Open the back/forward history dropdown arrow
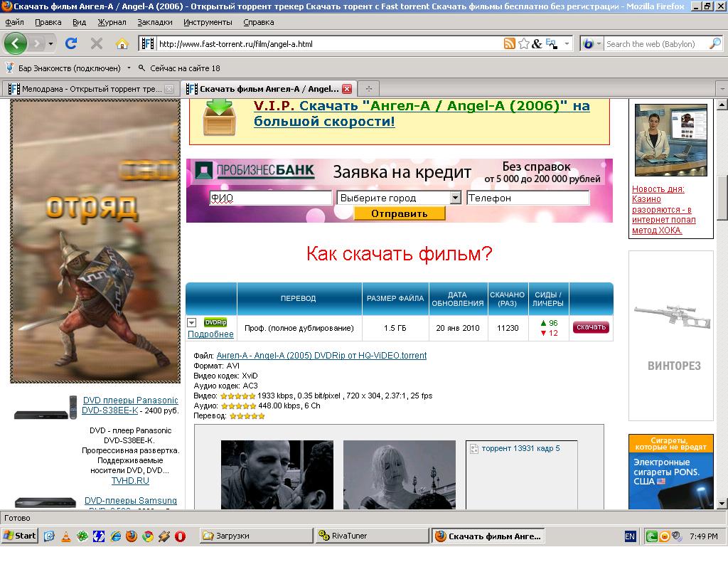The image size is (728, 562). pos(51,43)
